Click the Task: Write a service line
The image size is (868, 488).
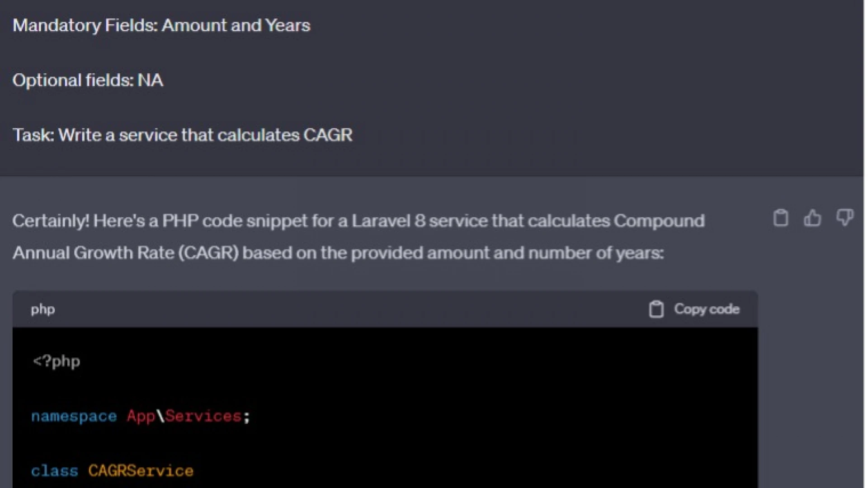[182, 135]
